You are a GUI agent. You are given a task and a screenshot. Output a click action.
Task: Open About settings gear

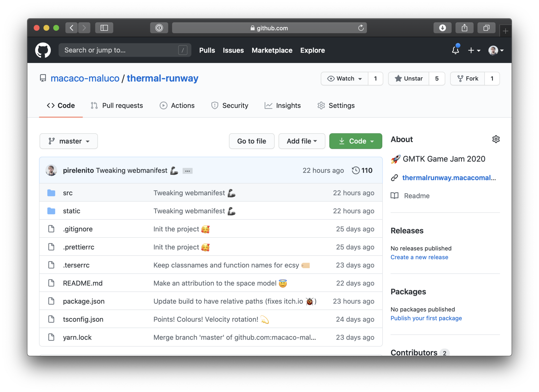click(x=496, y=139)
